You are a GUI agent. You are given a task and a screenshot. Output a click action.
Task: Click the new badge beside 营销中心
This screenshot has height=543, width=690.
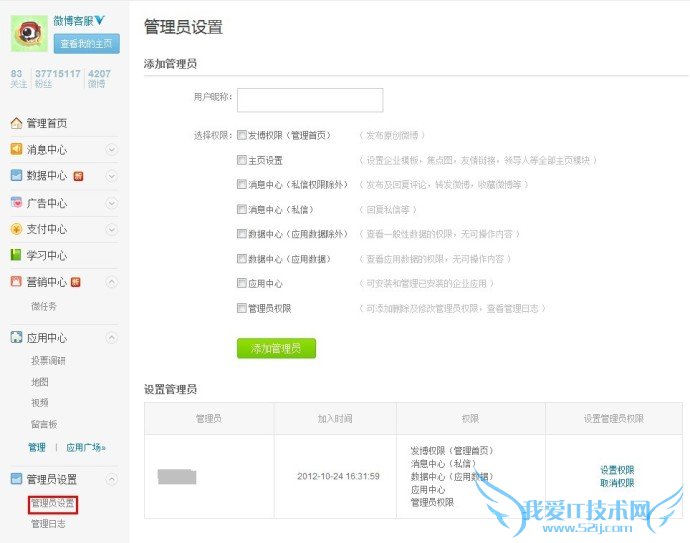pos(76,282)
